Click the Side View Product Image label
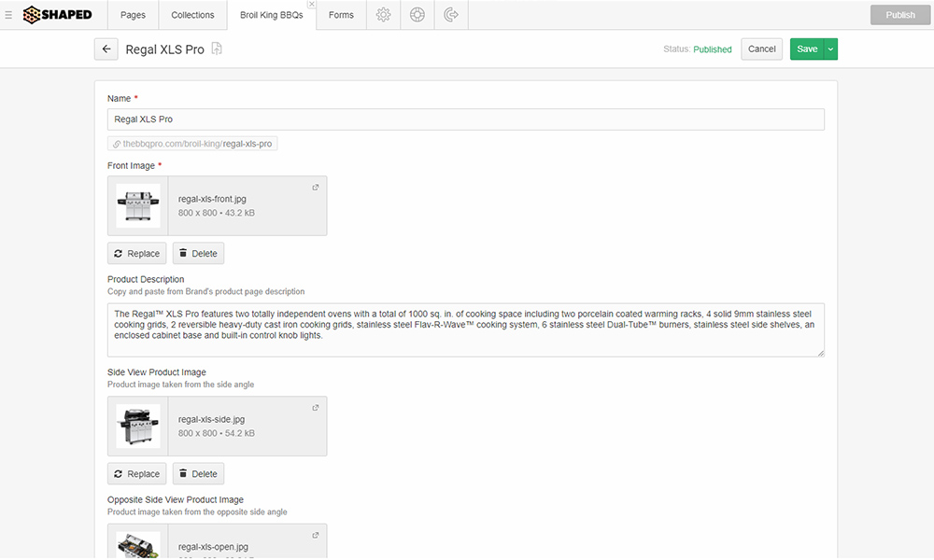Screen dimensions: 934x560 (x=157, y=372)
